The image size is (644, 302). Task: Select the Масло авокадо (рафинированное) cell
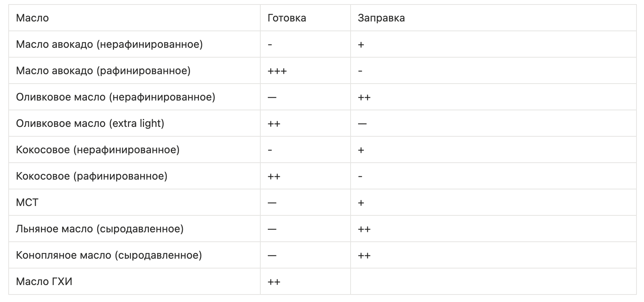pos(103,71)
